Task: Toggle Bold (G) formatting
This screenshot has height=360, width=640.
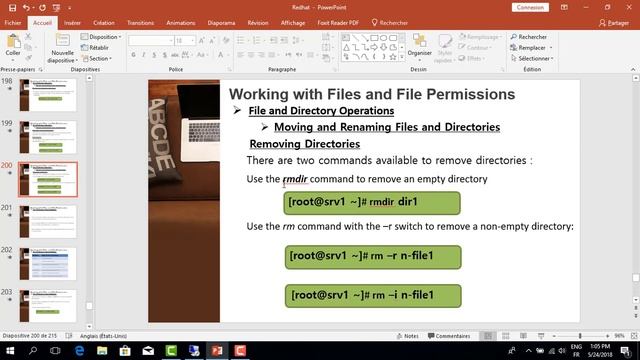Action: pos(133,55)
